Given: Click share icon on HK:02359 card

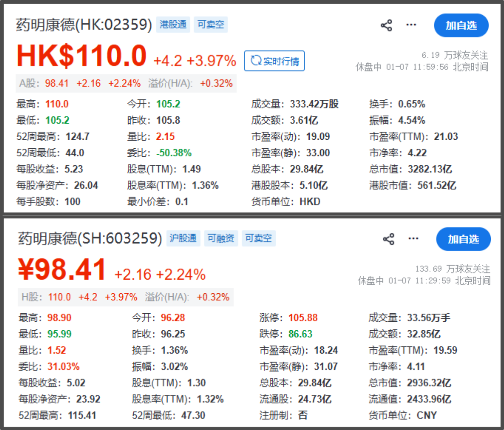Looking at the screenshot, I should pos(386,26).
